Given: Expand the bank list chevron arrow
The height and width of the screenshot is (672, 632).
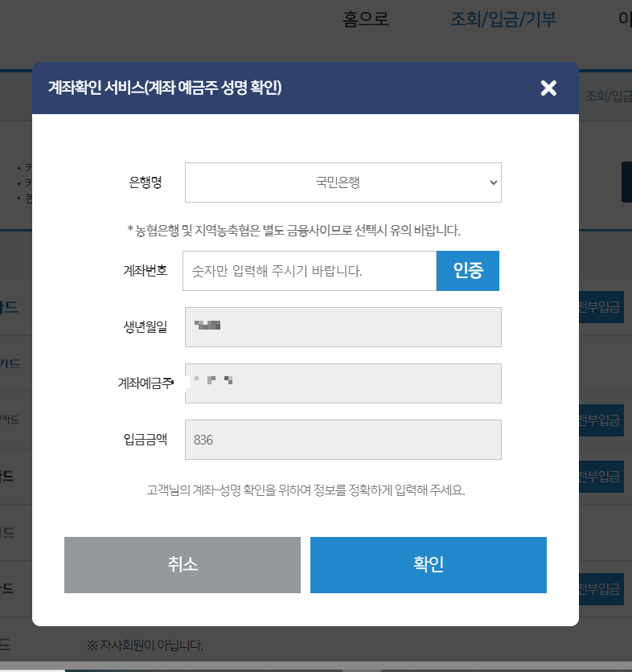Looking at the screenshot, I should [492, 182].
